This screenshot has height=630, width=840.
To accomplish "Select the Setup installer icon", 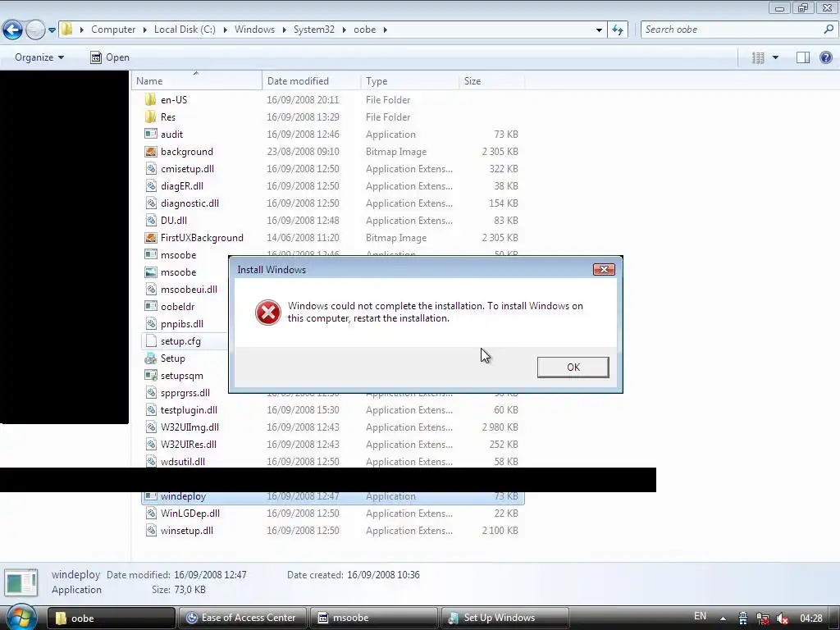I will pos(151,358).
